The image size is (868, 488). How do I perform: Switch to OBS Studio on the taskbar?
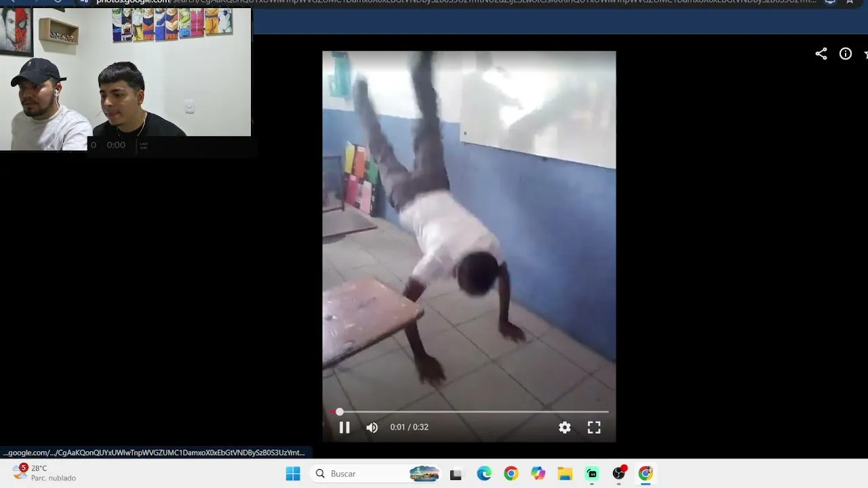click(x=619, y=473)
